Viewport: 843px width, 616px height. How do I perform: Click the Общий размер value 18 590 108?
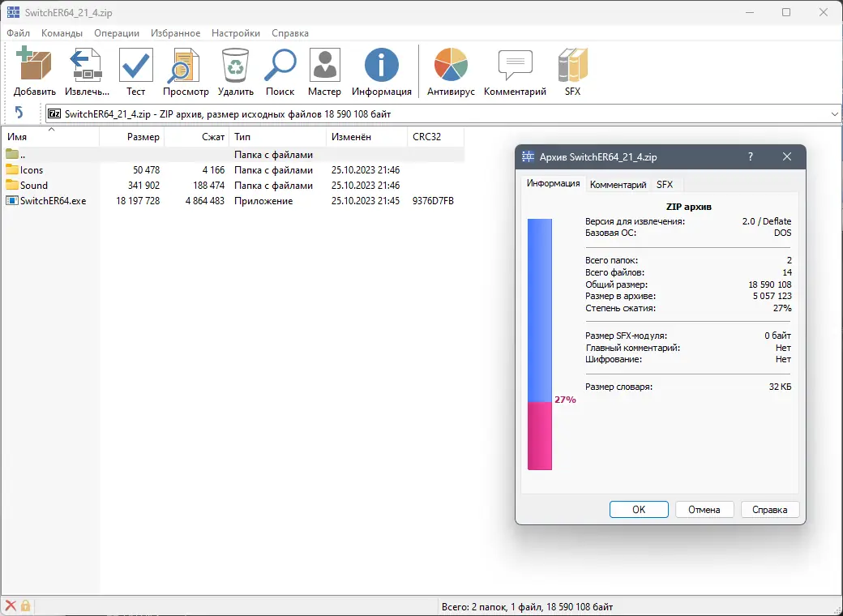pos(770,284)
